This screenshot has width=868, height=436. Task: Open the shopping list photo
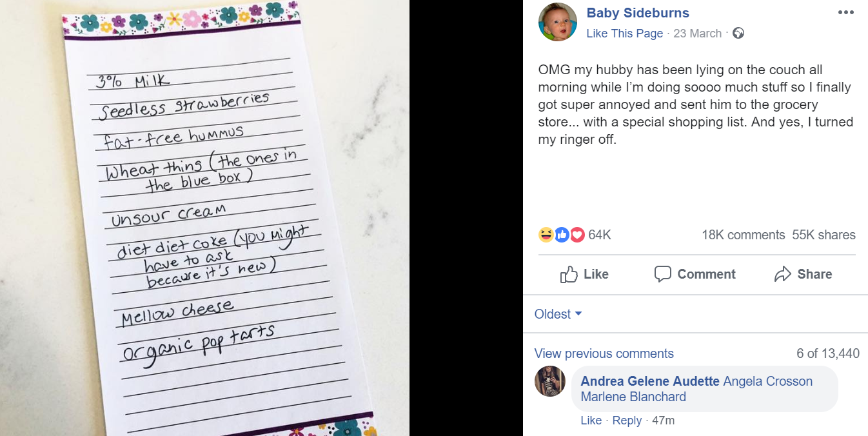(204, 218)
